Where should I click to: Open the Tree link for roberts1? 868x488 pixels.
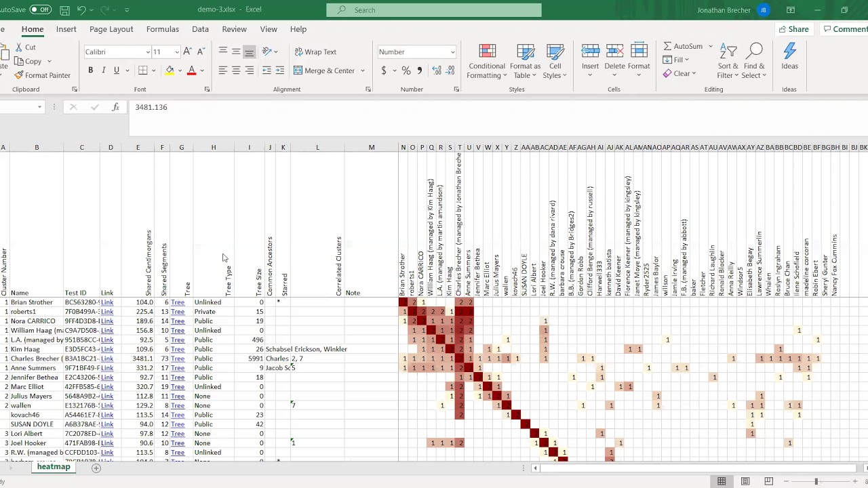(x=178, y=312)
